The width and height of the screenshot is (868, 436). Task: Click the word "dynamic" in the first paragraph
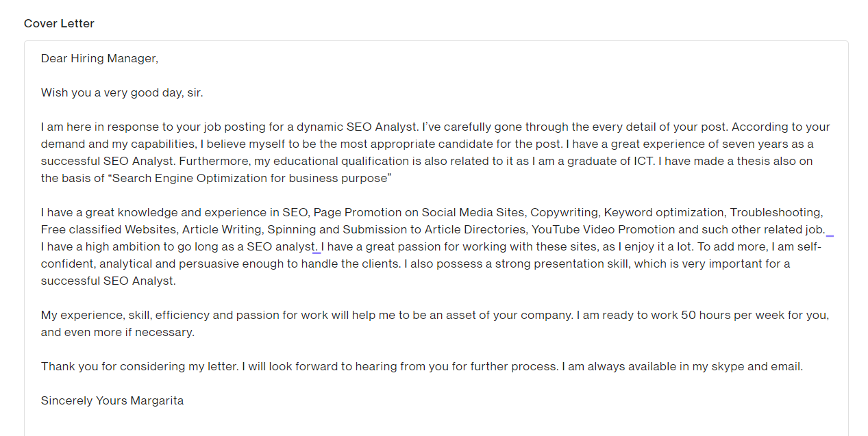point(319,127)
